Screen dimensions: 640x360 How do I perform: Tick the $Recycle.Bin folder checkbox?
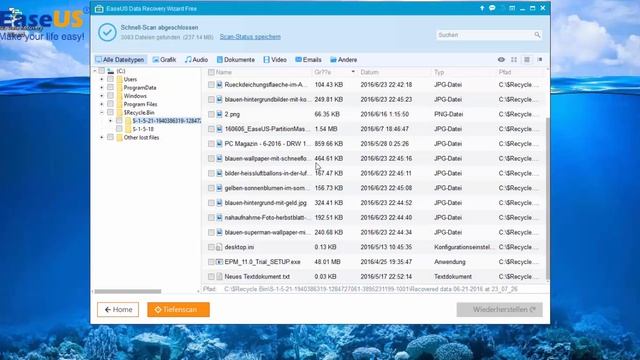click(110, 112)
